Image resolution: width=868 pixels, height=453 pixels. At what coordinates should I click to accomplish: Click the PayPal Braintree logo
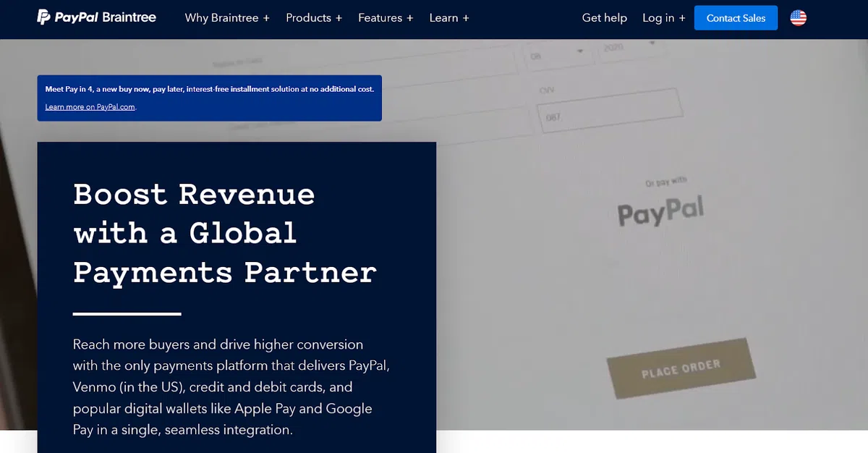(x=96, y=17)
